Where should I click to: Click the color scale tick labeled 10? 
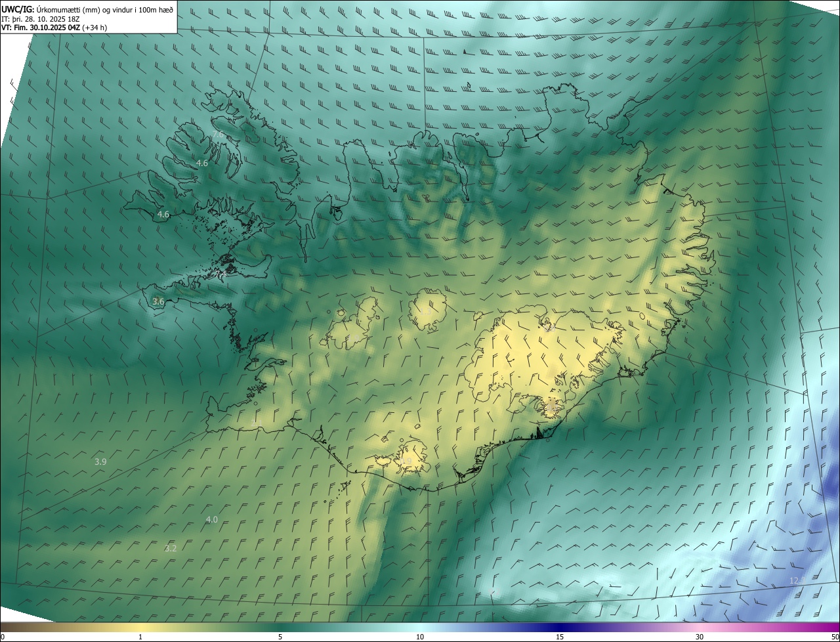420,637
